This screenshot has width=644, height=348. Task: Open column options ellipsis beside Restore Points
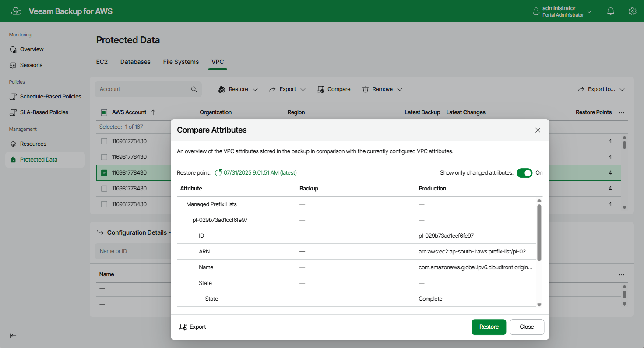click(x=622, y=112)
